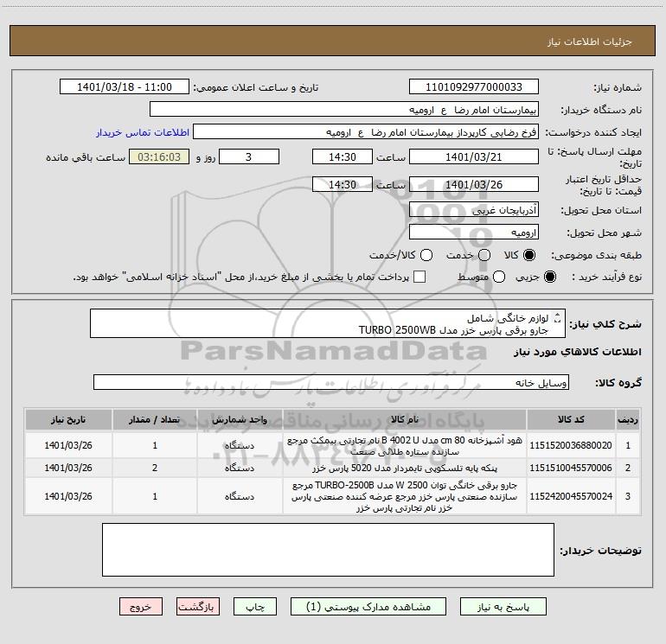666x644 pixels.
Task: Click the need date in the kitchen hood row
Action: [68, 445]
